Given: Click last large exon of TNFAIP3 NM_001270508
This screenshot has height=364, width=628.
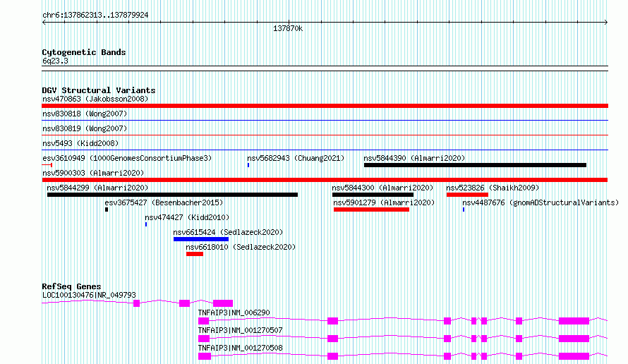Looking at the screenshot, I should coord(574,356).
